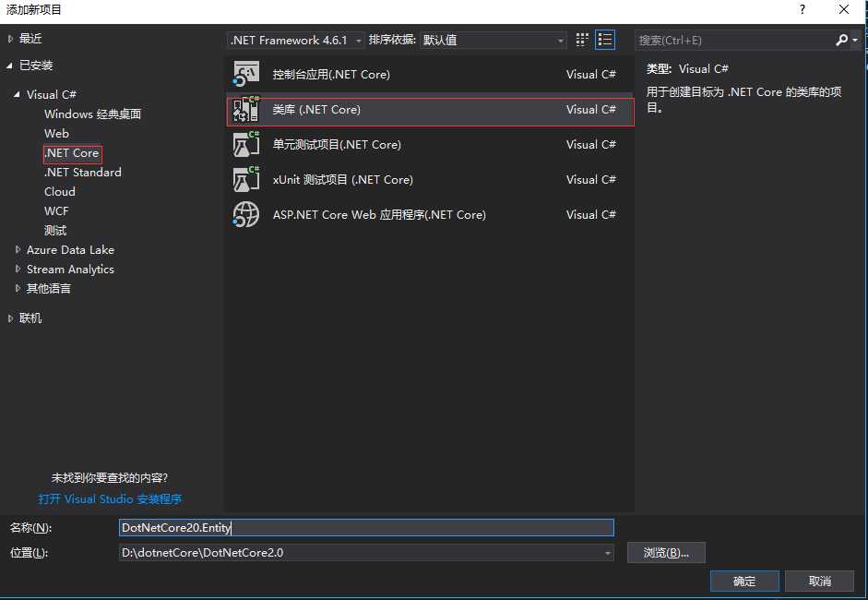Click the Class Library (.NET Core) template icon
Viewport: 868px width, 600px height.
pos(245,109)
